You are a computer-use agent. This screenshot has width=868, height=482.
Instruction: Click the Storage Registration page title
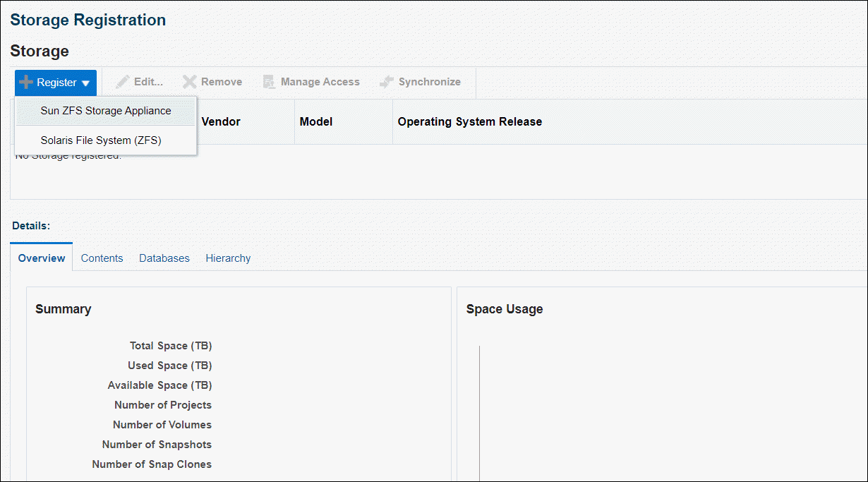point(88,20)
